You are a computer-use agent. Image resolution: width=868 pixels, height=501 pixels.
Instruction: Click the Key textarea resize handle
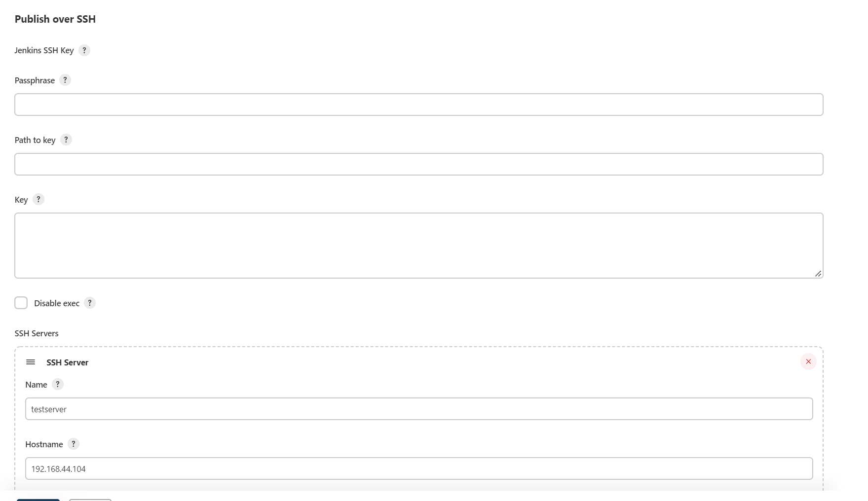point(818,274)
